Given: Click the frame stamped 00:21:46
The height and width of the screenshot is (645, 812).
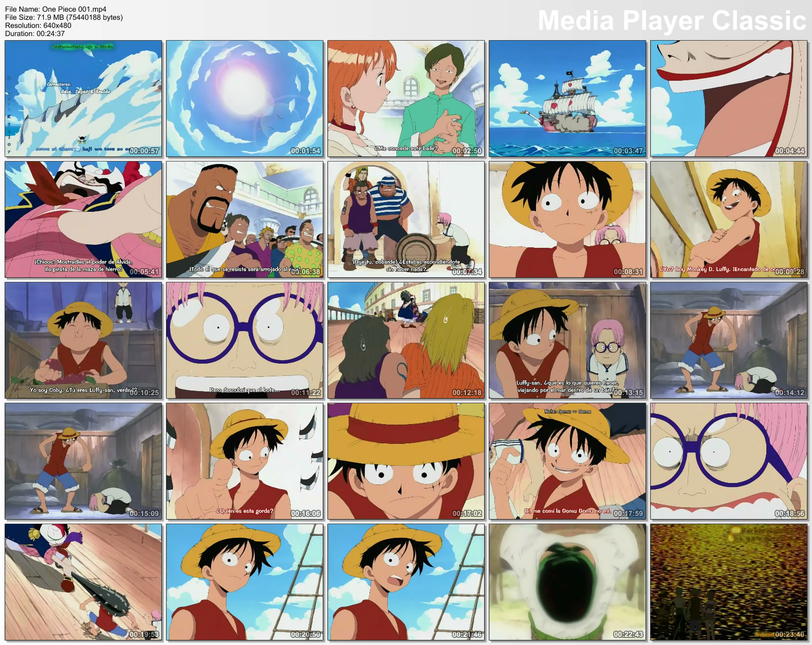Looking at the screenshot, I should tap(406, 582).
